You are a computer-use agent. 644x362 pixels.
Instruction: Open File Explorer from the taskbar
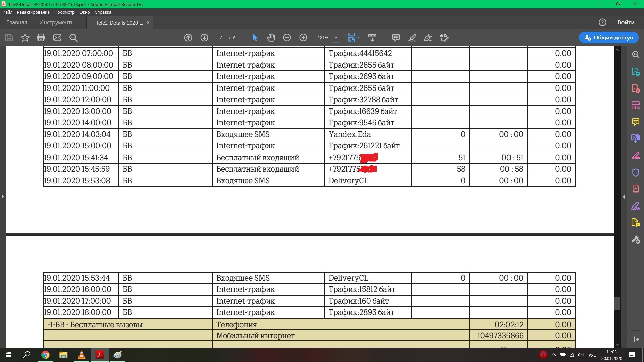[63, 355]
